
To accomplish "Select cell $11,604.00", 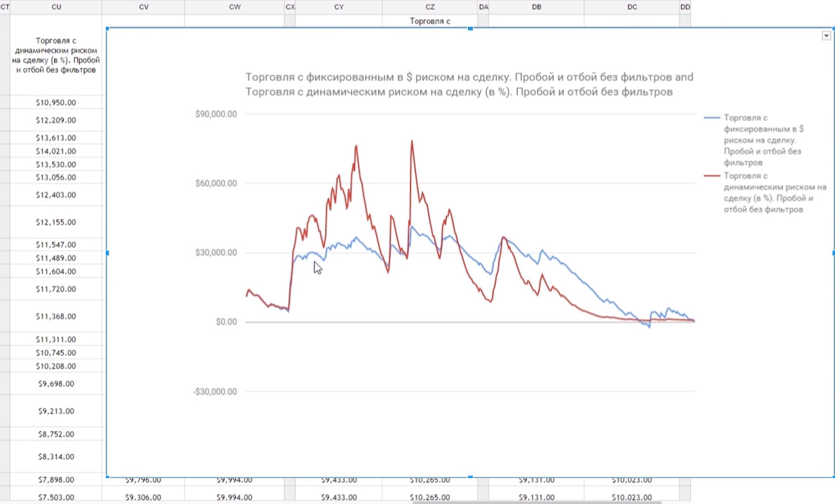I will [x=56, y=271].
